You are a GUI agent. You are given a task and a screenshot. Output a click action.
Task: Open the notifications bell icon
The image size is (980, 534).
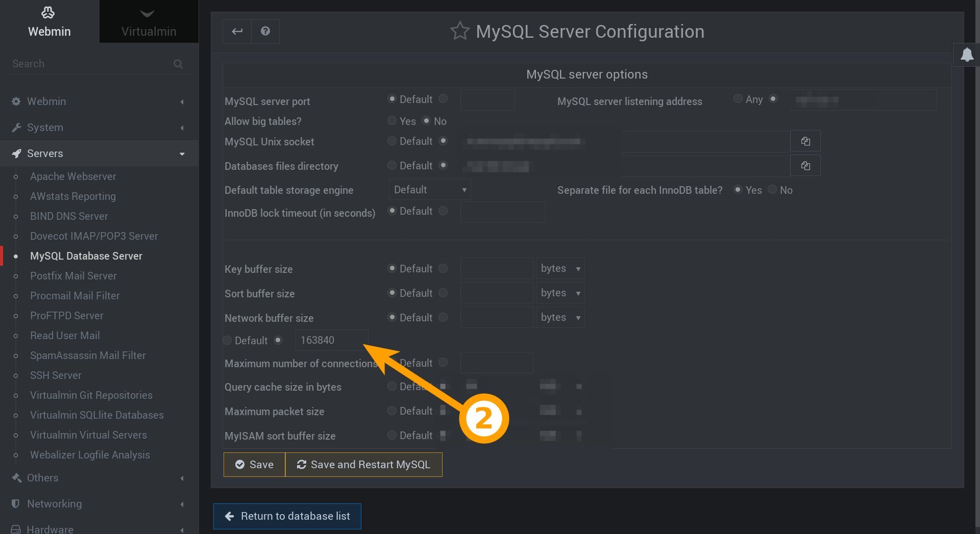[x=967, y=55]
